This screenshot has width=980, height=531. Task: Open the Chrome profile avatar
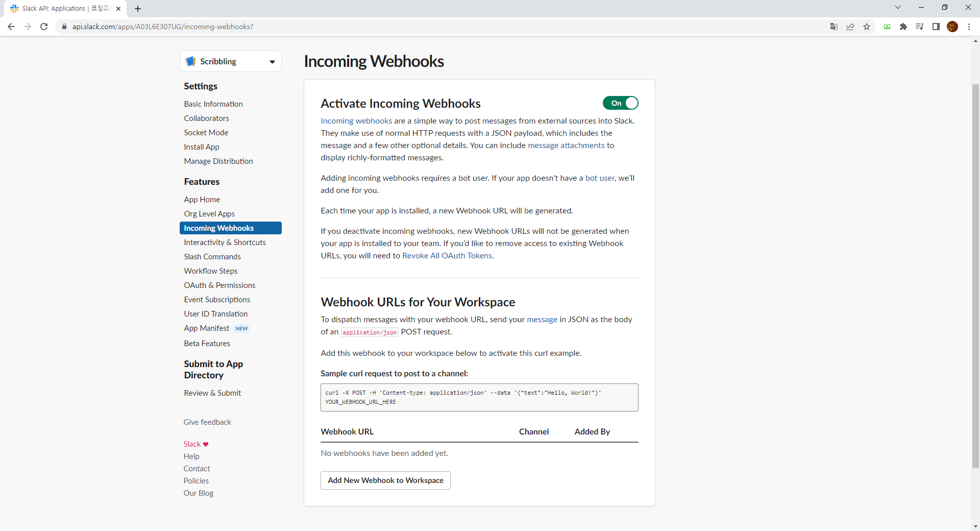[x=952, y=27]
